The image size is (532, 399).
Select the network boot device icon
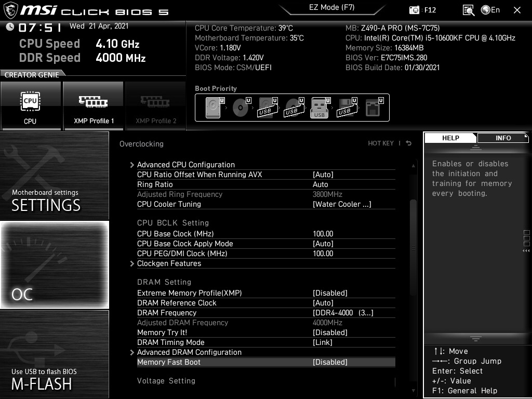coord(374,108)
